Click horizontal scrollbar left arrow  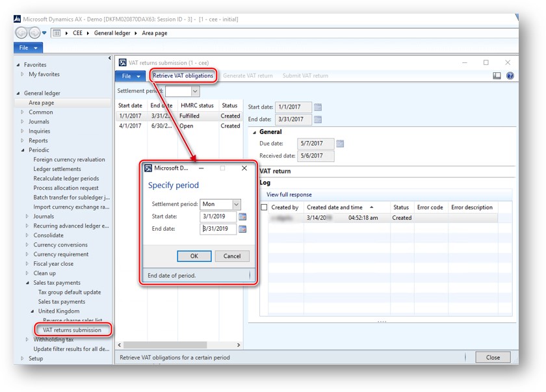pyautogui.click(x=120, y=345)
